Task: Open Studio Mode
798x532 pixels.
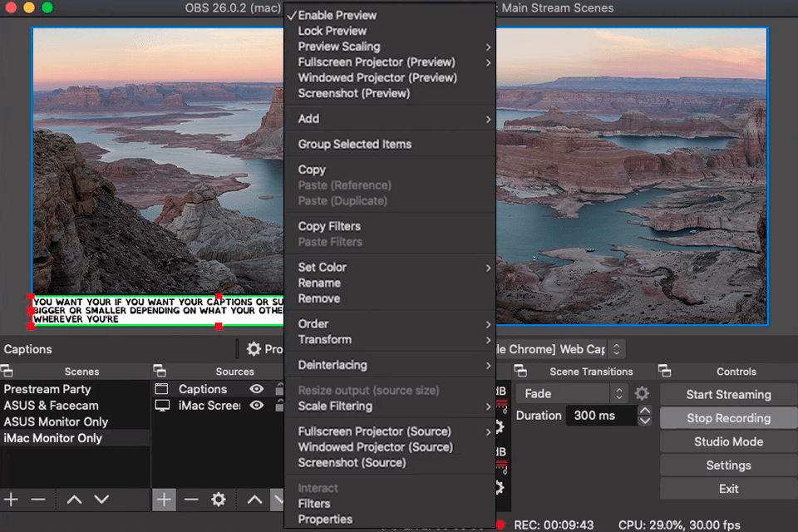Action: 729,442
